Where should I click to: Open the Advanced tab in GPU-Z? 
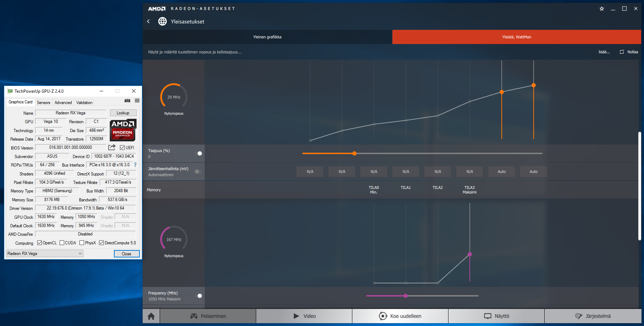click(x=63, y=103)
